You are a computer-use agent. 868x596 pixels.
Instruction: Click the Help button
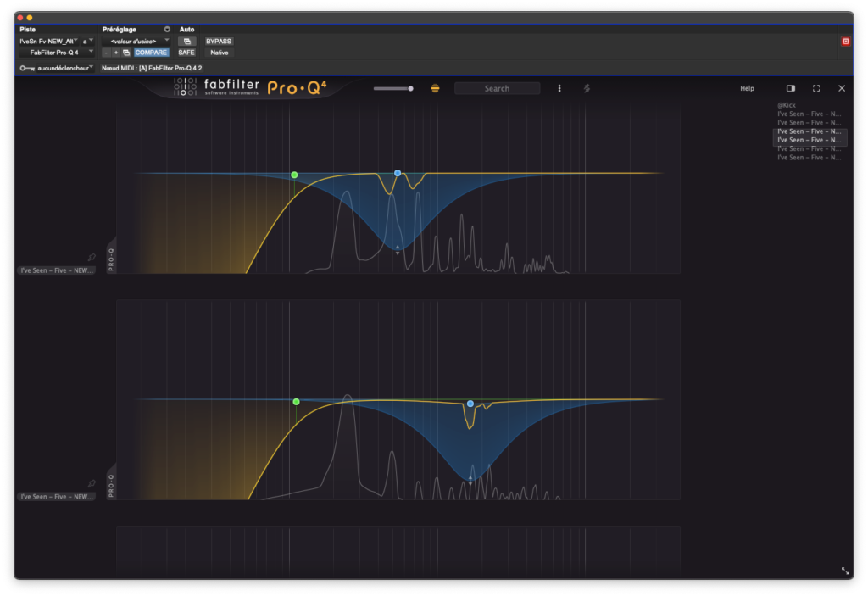coord(747,89)
